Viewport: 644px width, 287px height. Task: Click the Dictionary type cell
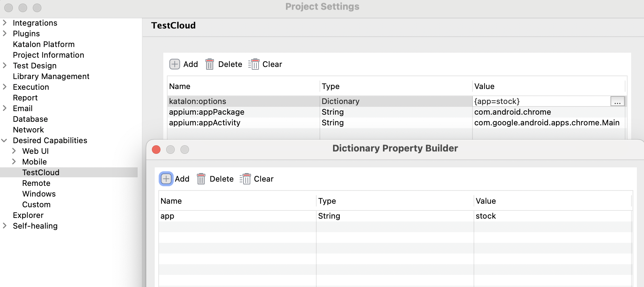(396, 101)
